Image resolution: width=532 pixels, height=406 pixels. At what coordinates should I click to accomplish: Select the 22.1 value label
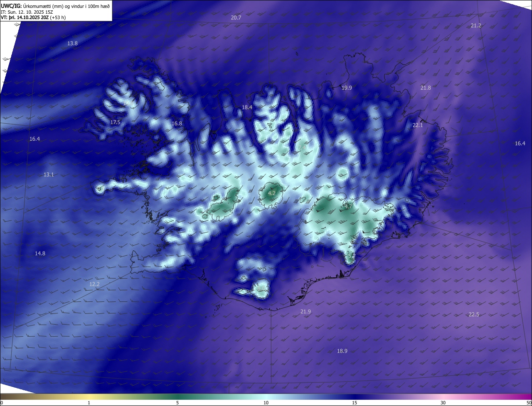(418, 125)
